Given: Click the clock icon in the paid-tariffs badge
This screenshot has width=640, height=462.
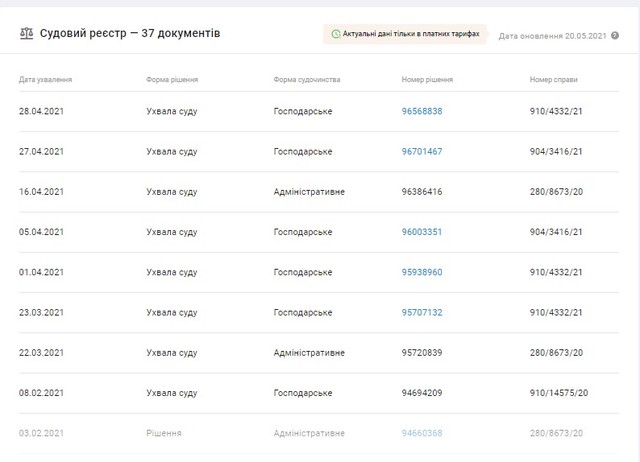Looking at the screenshot, I should pos(334,35).
